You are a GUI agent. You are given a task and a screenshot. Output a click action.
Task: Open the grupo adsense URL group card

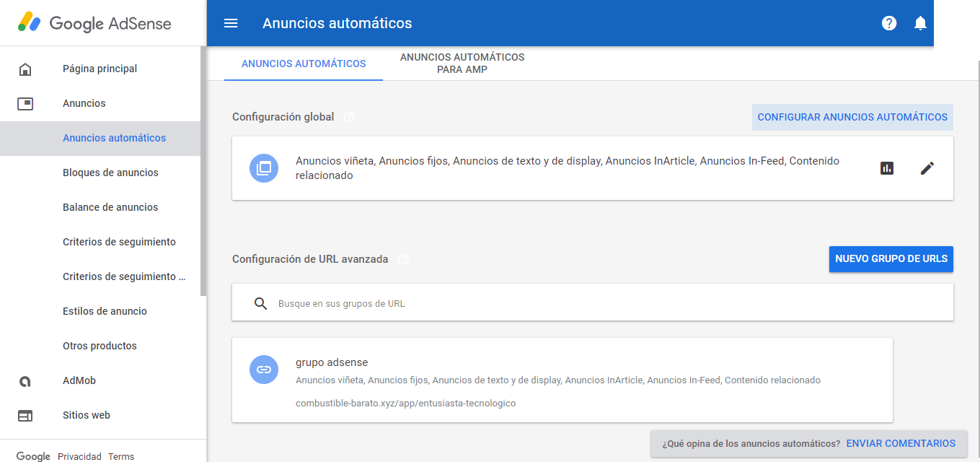562,380
